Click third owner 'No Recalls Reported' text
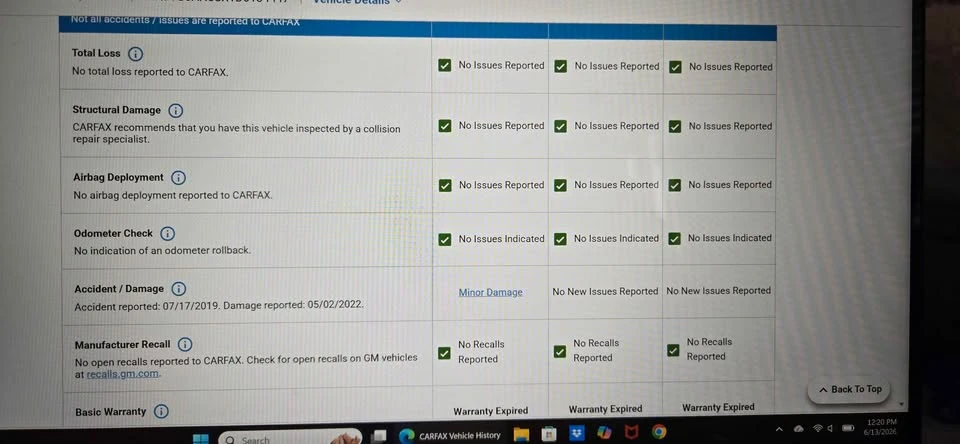 [709, 350]
